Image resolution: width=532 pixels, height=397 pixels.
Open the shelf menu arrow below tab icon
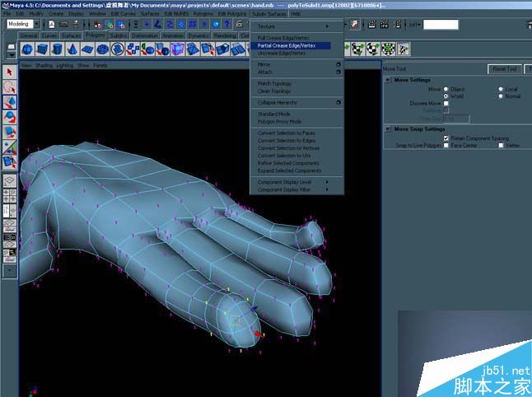click(12, 55)
